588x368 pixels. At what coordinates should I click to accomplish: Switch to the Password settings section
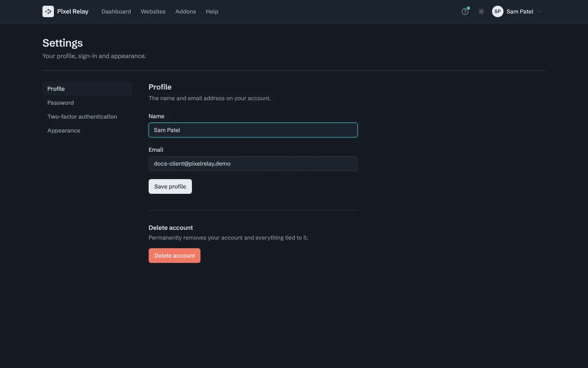87,103
